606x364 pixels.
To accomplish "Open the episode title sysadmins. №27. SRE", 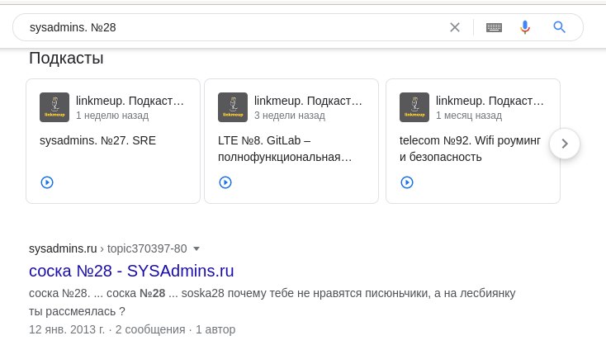I will tap(97, 140).
